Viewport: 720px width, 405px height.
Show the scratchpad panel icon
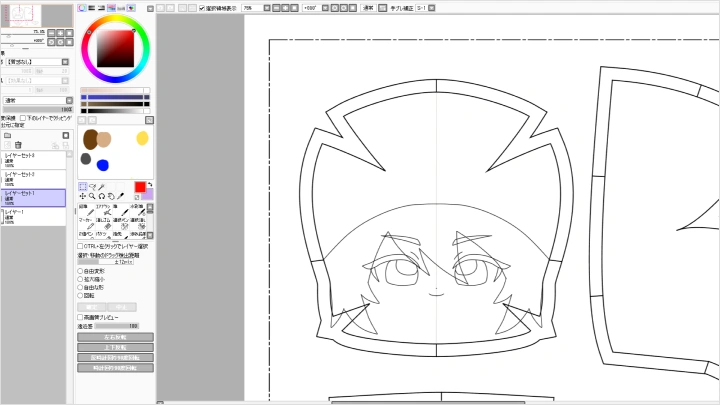coord(131,8)
